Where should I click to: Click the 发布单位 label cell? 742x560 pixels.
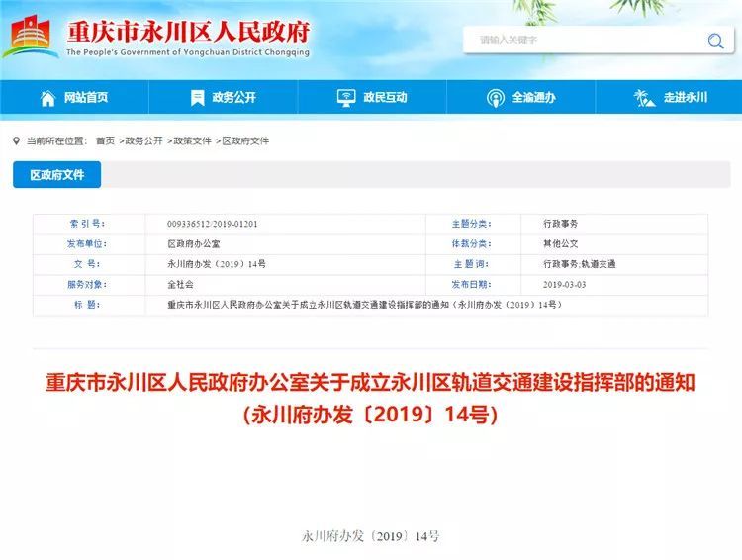click(x=89, y=244)
